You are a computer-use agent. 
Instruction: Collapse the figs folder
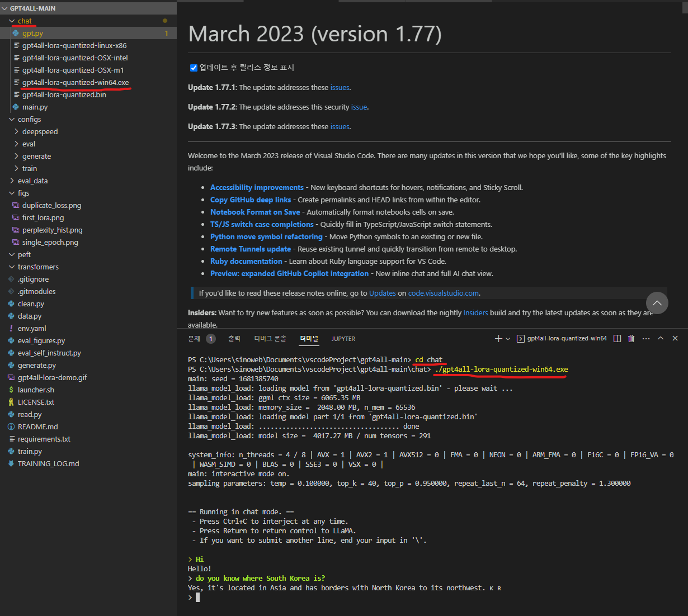12,193
